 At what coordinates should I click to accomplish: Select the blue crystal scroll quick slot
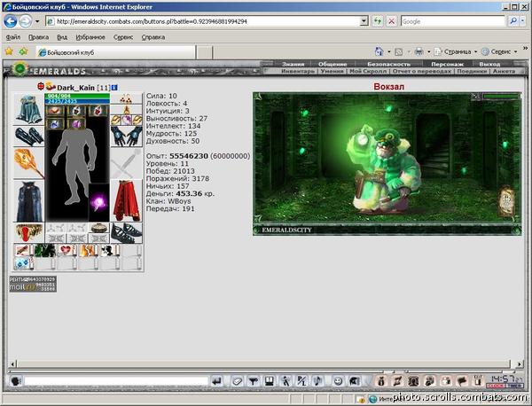click(23, 263)
